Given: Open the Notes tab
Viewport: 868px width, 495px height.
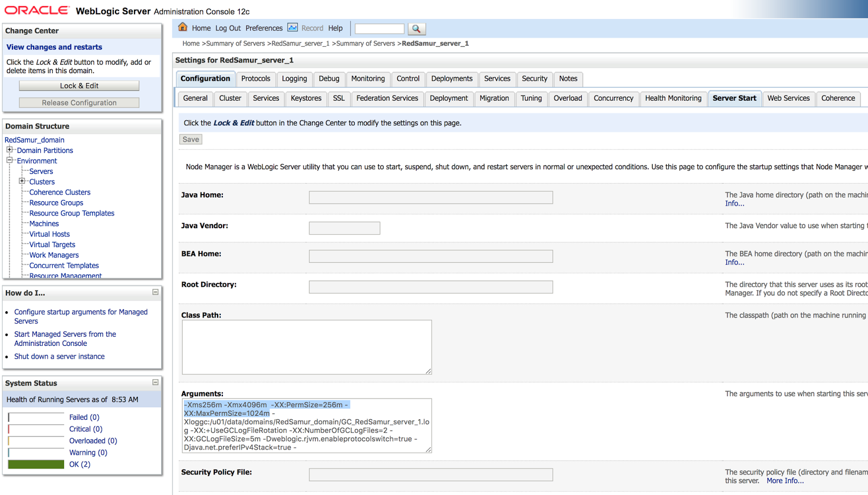Looking at the screenshot, I should [x=568, y=79].
